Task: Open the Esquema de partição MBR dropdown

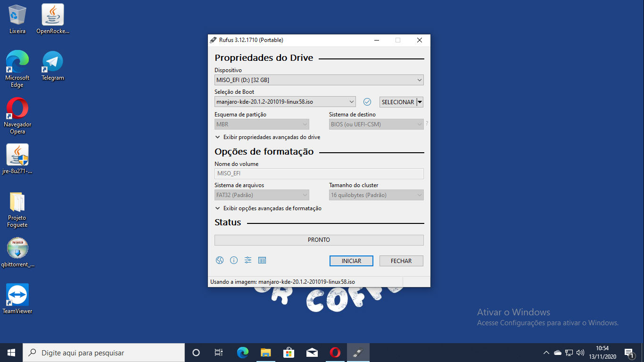Action: pos(262,124)
